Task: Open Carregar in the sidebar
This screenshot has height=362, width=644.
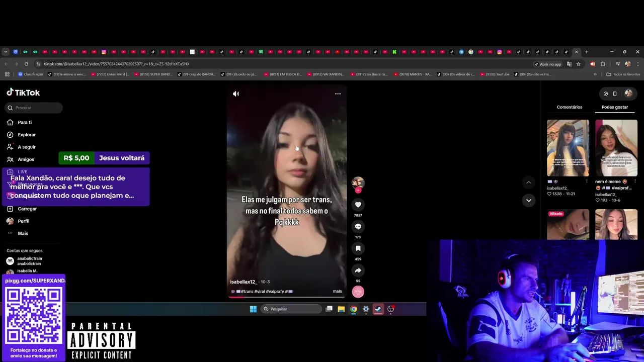Action: 27,209
